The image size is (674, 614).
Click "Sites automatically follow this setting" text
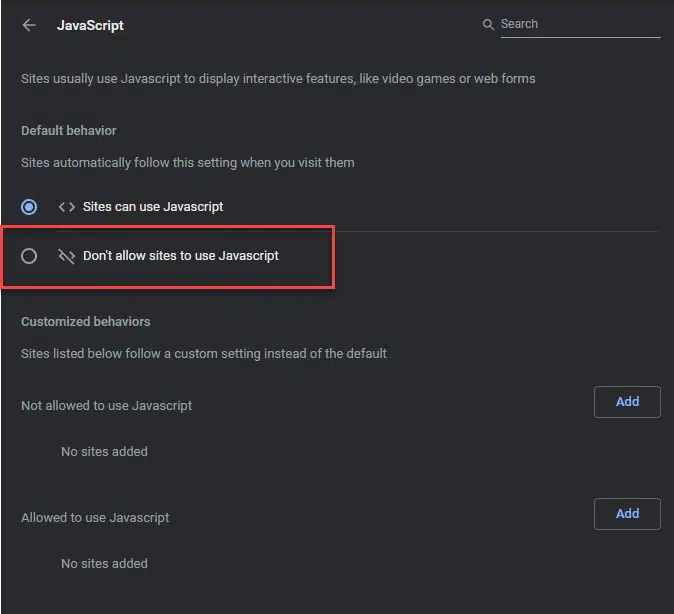[188, 162]
